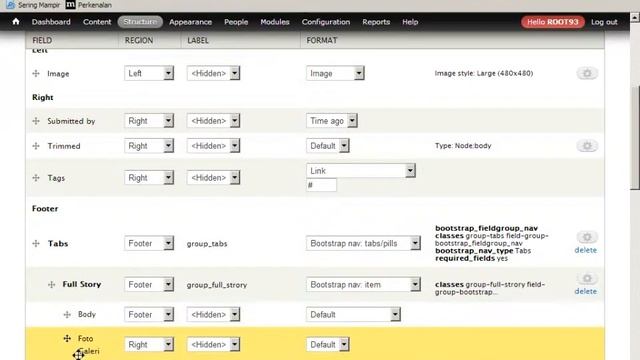Grab the drag handle for Trimmed row
The height and width of the screenshot is (360, 640).
[36, 146]
